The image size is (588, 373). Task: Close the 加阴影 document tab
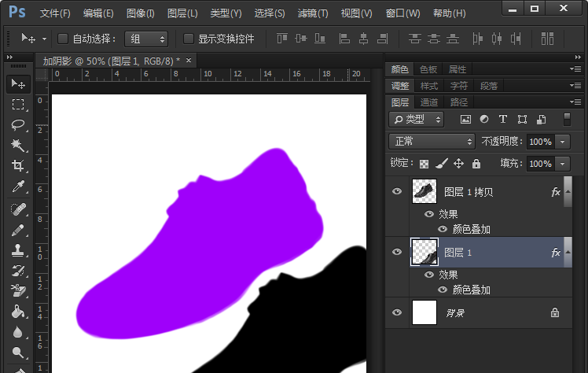coord(189,61)
